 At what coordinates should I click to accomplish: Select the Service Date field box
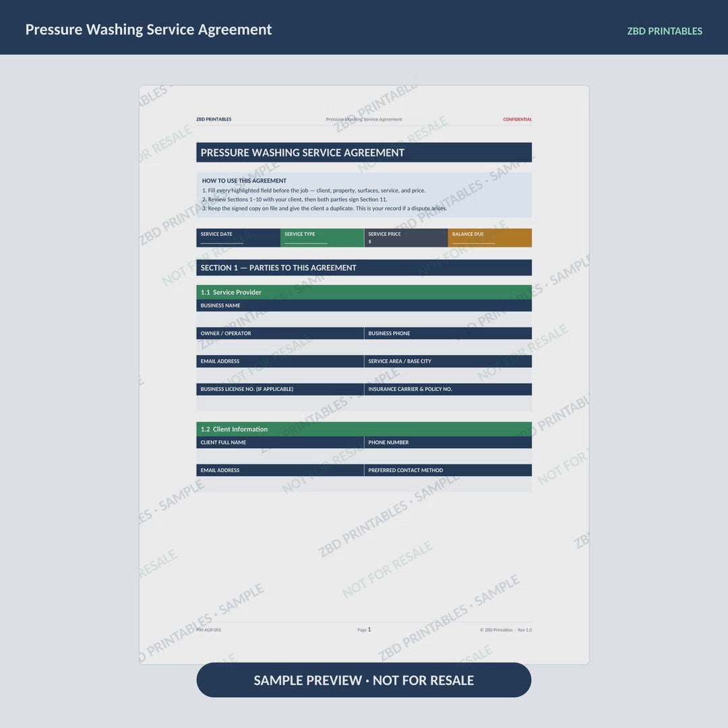pos(238,238)
